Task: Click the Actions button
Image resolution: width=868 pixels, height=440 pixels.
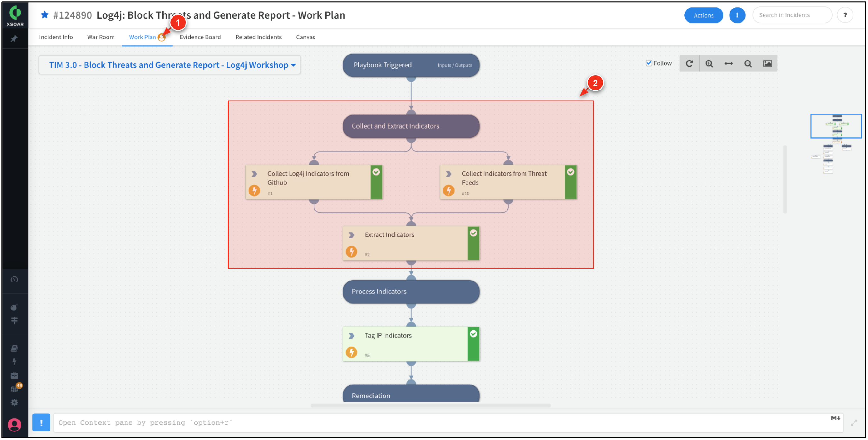Action: (704, 15)
